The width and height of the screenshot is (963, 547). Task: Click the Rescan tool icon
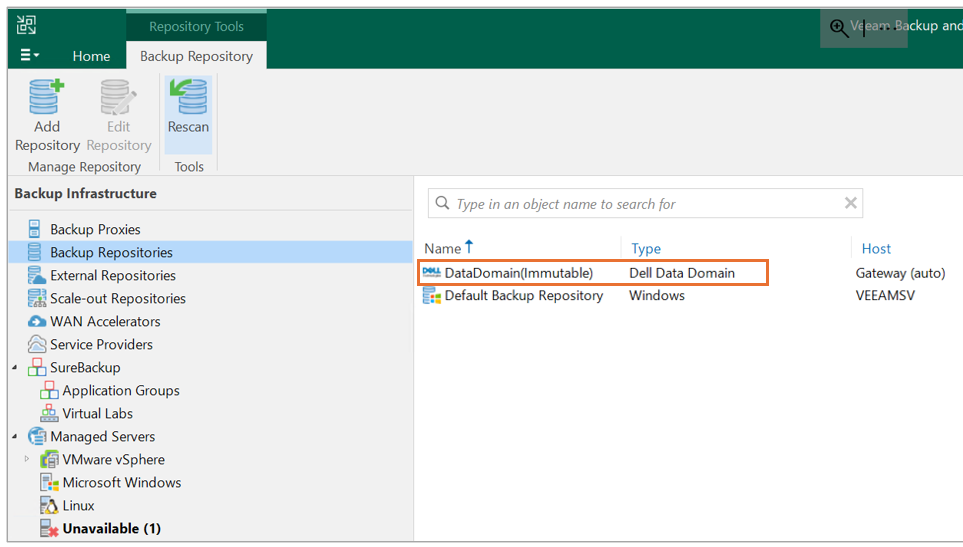188,96
